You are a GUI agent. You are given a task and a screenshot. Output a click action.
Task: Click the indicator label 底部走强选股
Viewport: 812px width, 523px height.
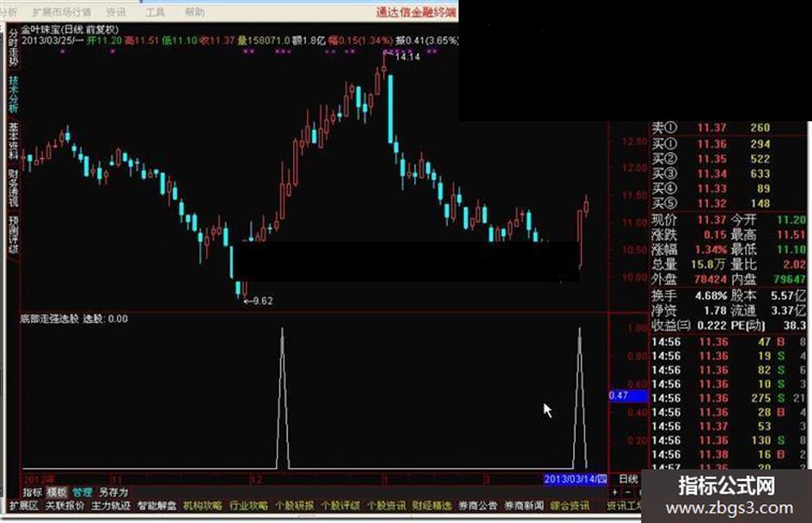click(x=49, y=319)
